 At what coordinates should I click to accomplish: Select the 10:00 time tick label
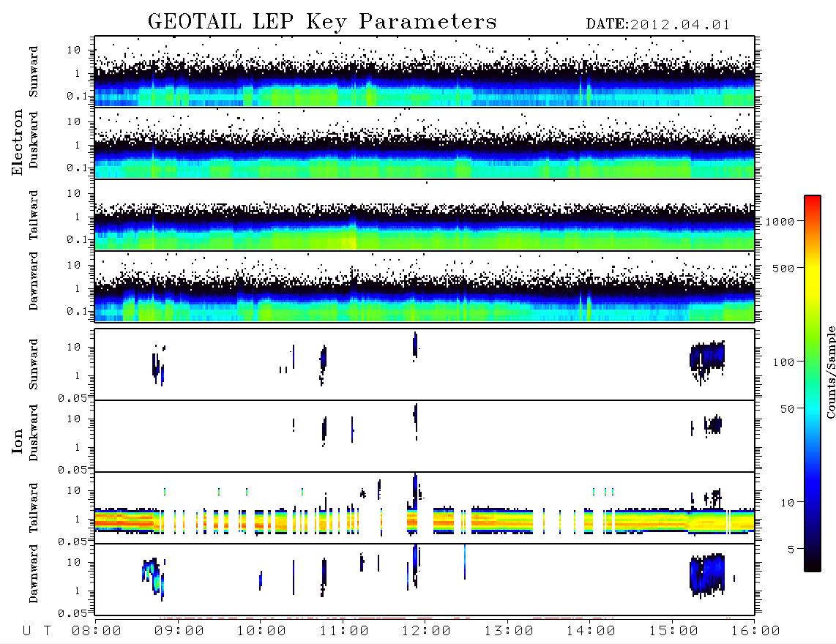pos(261,631)
